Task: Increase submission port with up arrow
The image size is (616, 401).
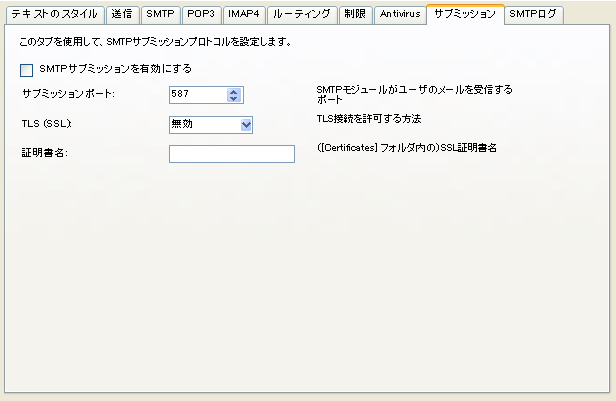Action: 234,92
